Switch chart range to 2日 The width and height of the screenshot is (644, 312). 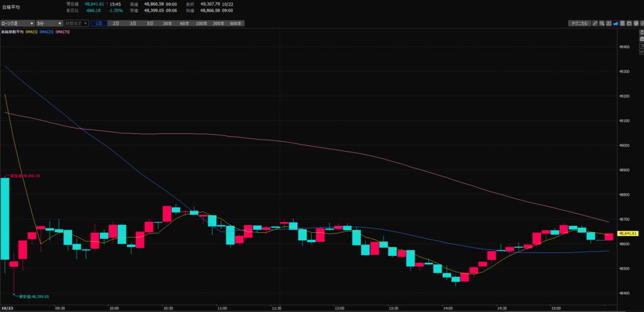coord(116,23)
